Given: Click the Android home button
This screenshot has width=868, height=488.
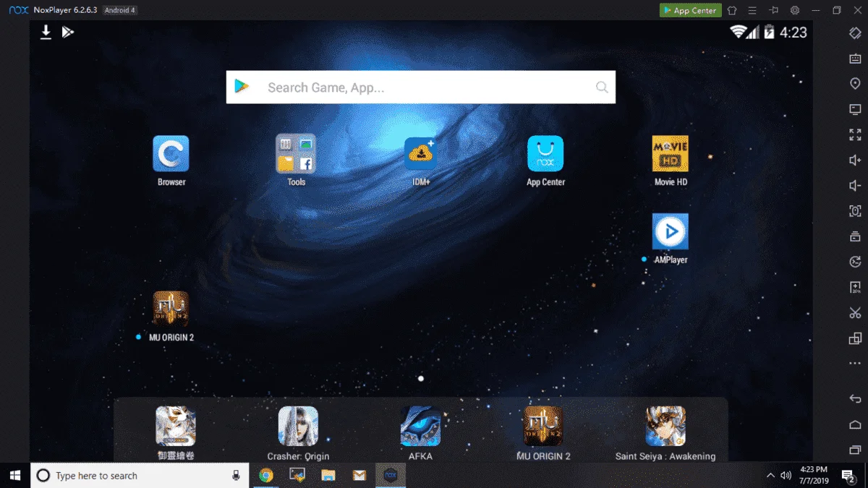Looking at the screenshot, I should point(855,424).
